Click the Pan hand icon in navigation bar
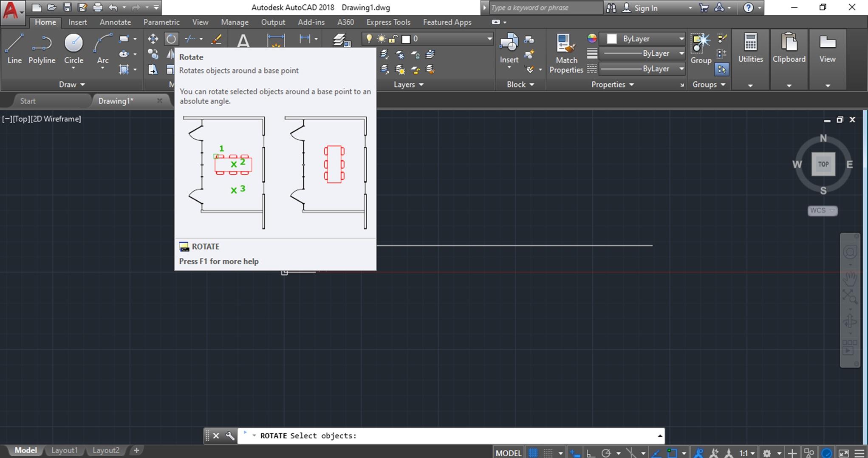 pos(850,279)
